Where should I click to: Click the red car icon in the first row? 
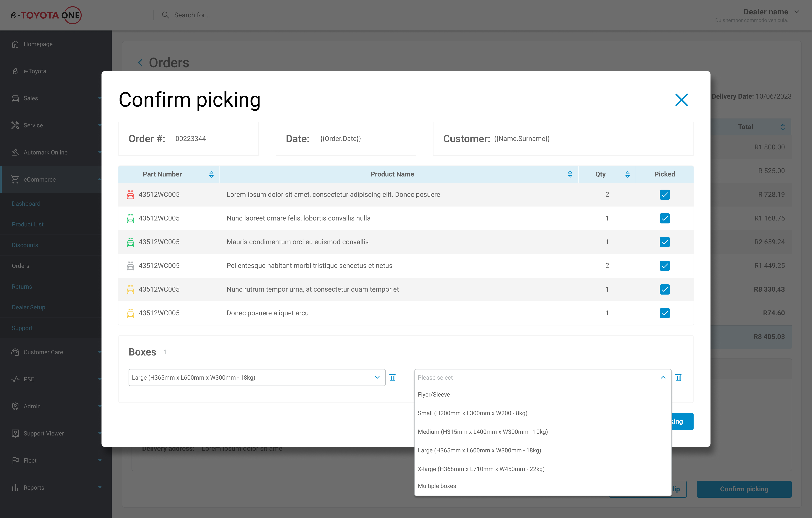pyautogui.click(x=130, y=195)
